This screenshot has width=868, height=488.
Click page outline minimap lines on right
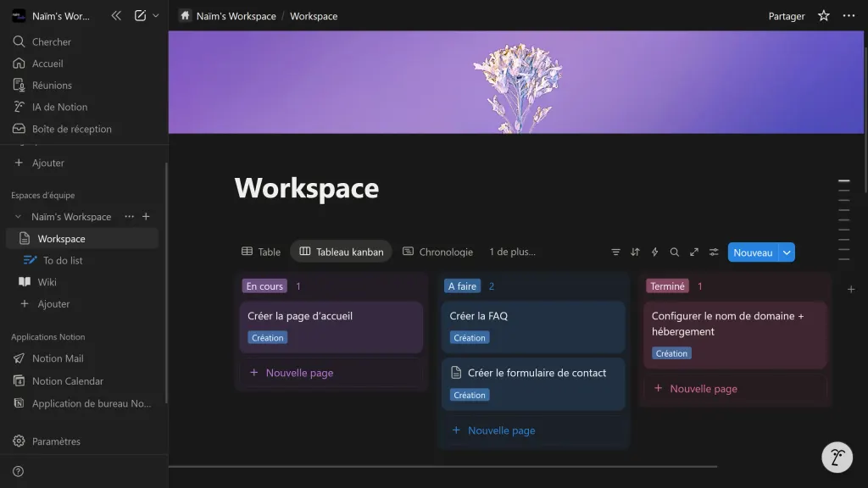tap(843, 219)
